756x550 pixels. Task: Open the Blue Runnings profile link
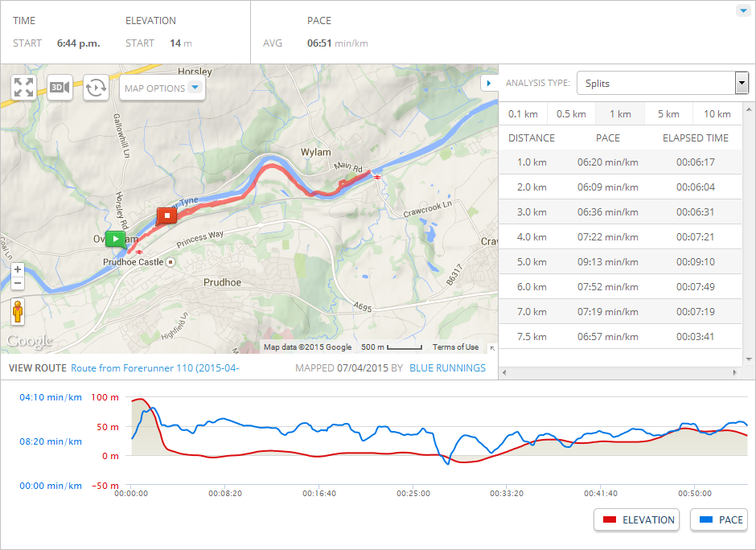click(x=447, y=367)
